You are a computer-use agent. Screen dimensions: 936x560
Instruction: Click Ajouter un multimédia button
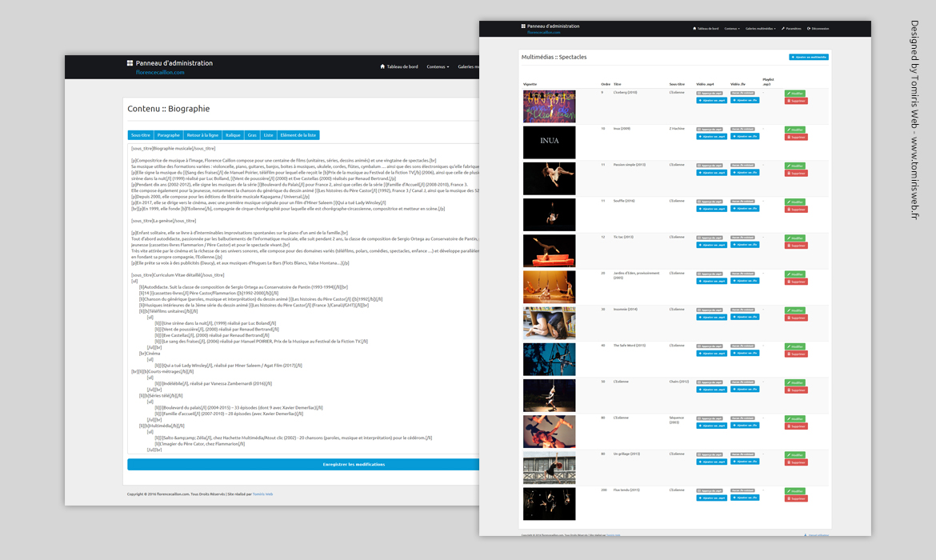[808, 57]
